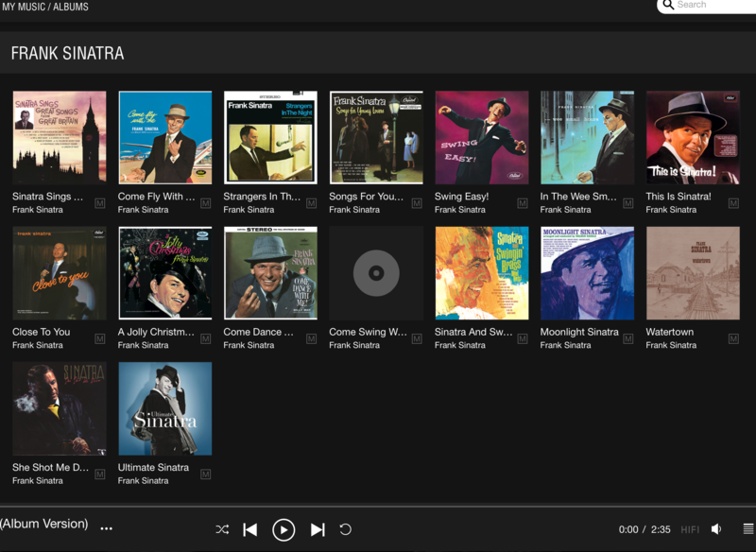Open A Jolly Christmas album cover
The width and height of the screenshot is (756, 552).
pyautogui.click(x=164, y=273)
